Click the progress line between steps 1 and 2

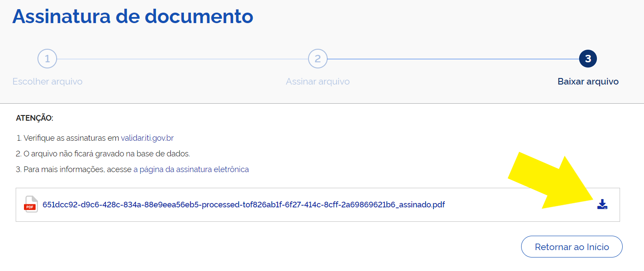(182, 59)
